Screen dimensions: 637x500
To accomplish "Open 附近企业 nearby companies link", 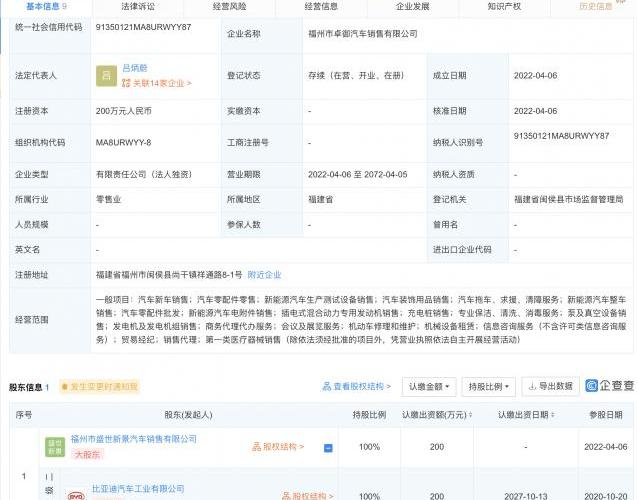I will (264, 275).
